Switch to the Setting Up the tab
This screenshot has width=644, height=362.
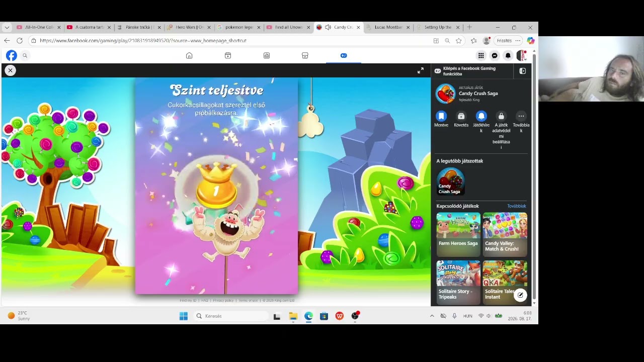point(438,27)
